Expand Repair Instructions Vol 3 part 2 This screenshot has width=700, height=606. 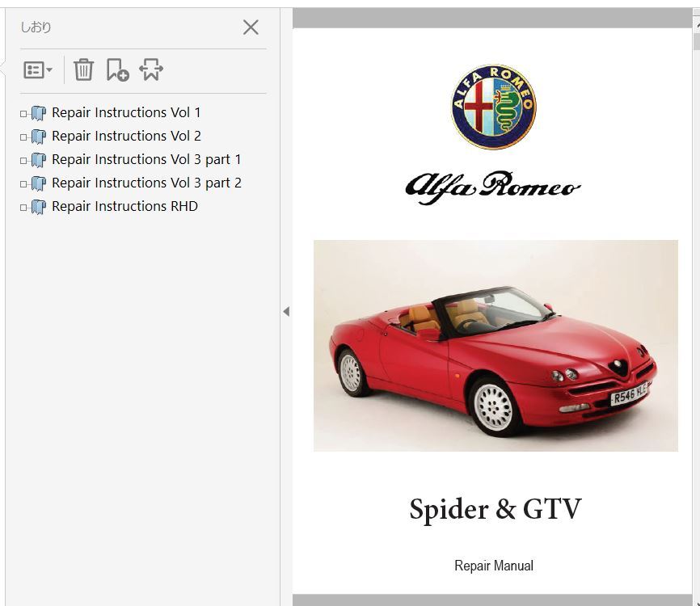23,184
